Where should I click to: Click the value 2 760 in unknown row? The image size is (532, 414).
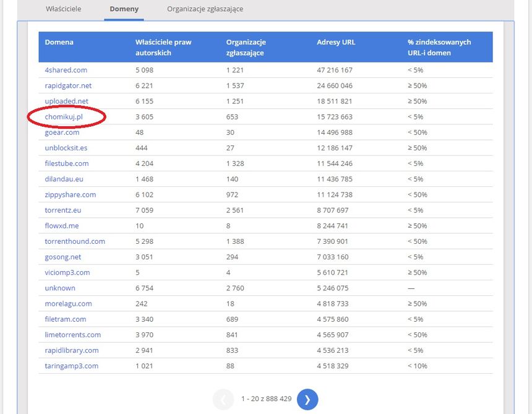coord(235,288)
